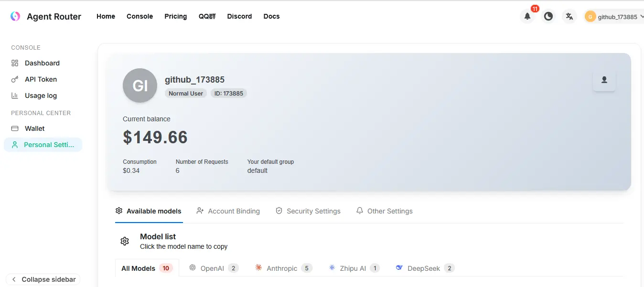Expand the github_173885 account dropdown
The image size is (644, 287).
(614, 17)
